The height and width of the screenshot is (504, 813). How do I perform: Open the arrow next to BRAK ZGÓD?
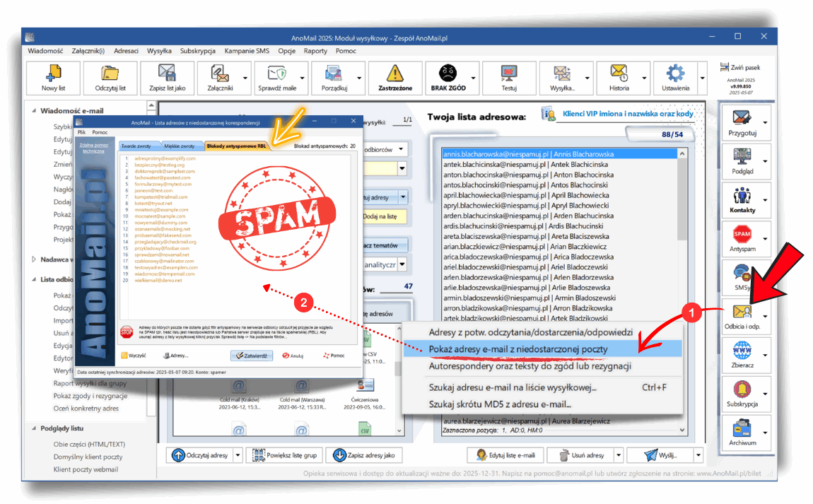coord(474,78)
